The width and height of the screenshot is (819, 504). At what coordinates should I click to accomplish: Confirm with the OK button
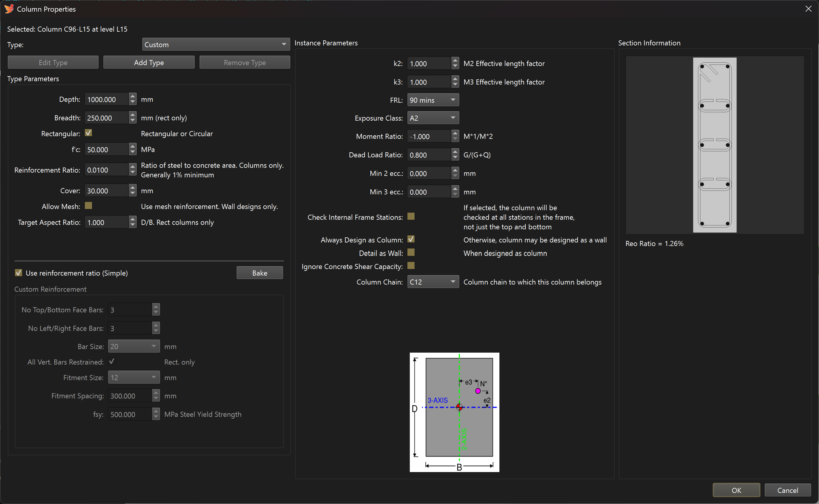point(736,490)
